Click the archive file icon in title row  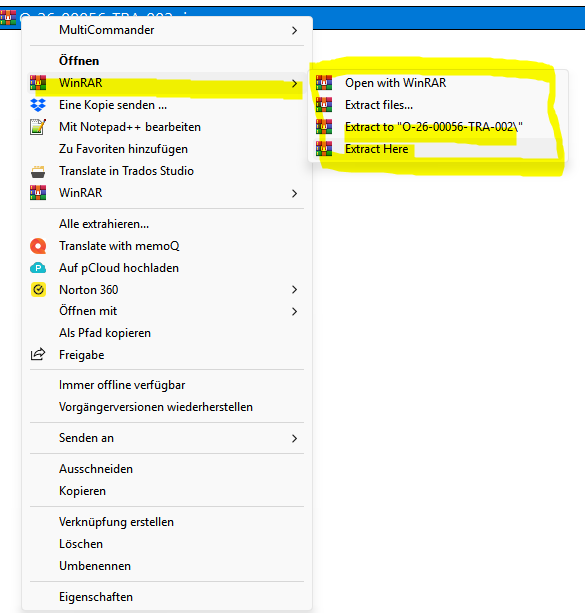pos(8,18)
